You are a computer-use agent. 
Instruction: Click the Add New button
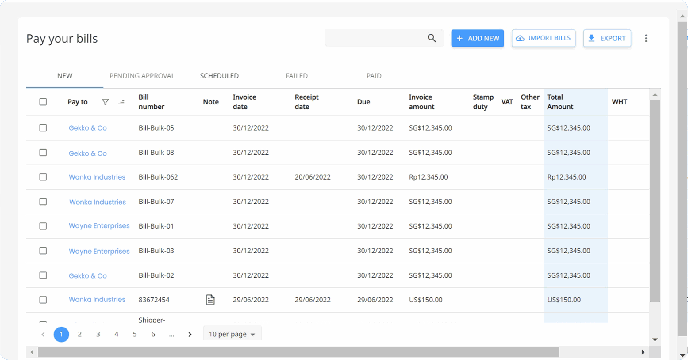(477, 38)
